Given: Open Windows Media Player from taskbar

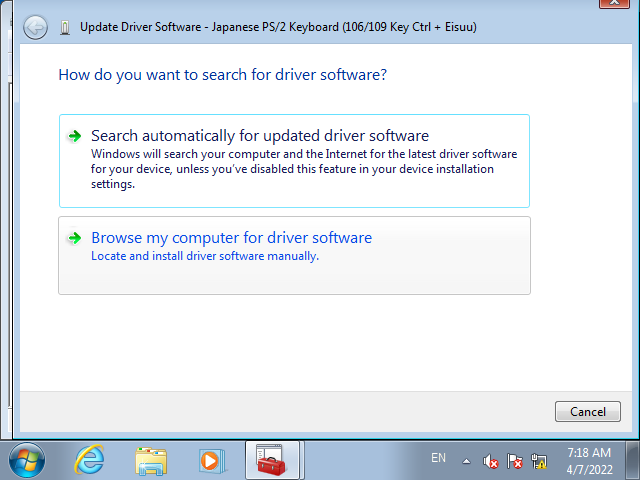Looking at the screenshot, I should [x=212, y=461].
